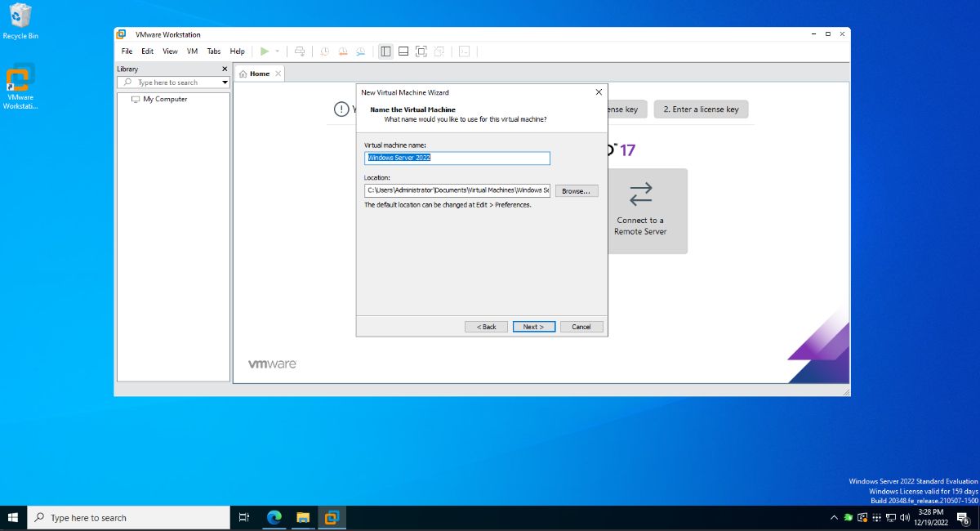Browse for a virtual machine location
Viewport: 980px width, 531px height.
tap(577, 190)
